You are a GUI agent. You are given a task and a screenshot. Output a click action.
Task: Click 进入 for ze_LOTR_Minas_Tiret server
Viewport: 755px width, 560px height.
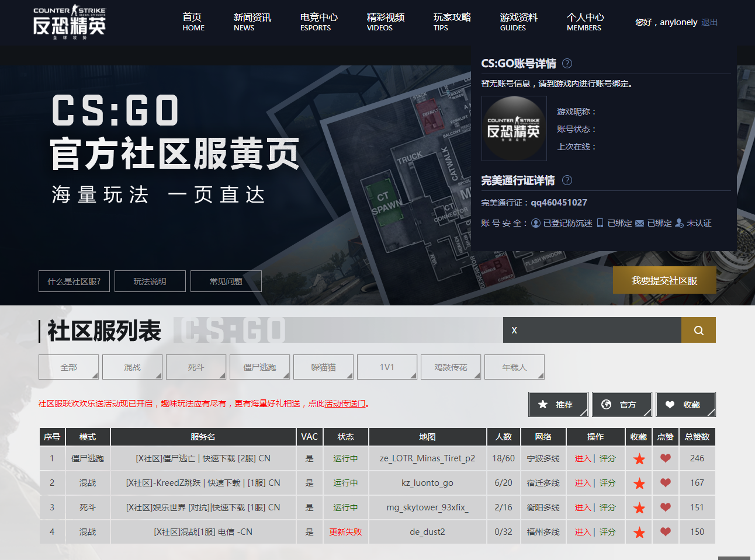tap(583, 459)
